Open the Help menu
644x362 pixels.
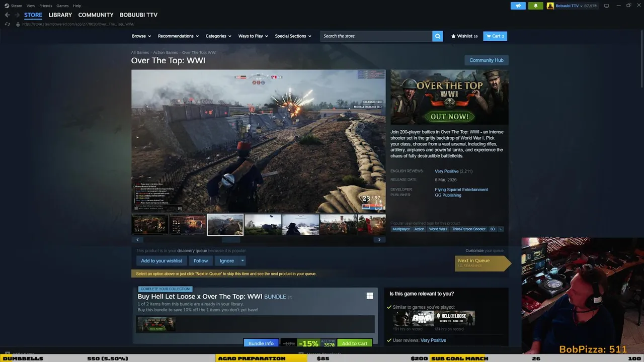tap(77, 6)
